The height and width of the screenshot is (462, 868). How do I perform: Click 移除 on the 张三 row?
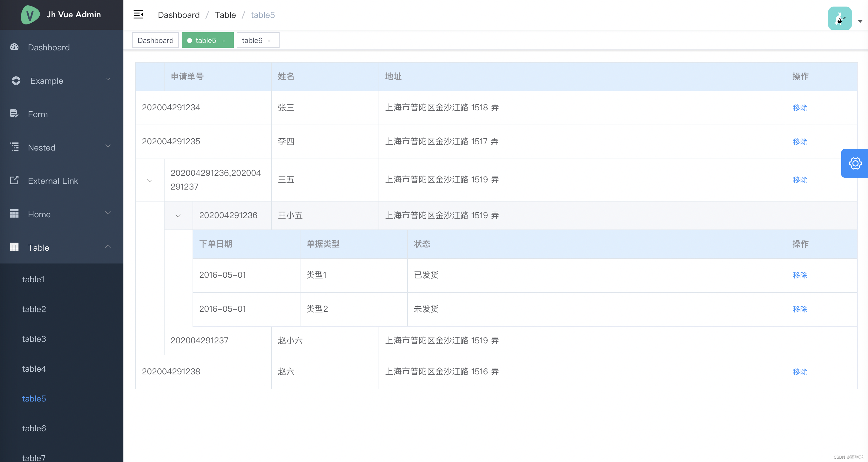(800, 108)
